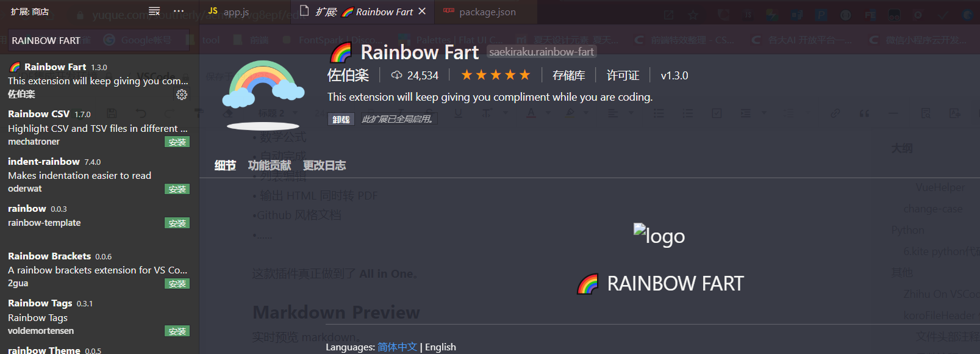
Task: Close the Rainbow Fart extension tab
Action: [422, 12]
